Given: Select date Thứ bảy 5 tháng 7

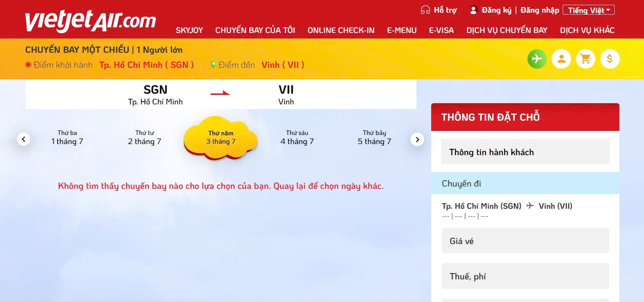Looking at the screenshot, I should point(375,138).
